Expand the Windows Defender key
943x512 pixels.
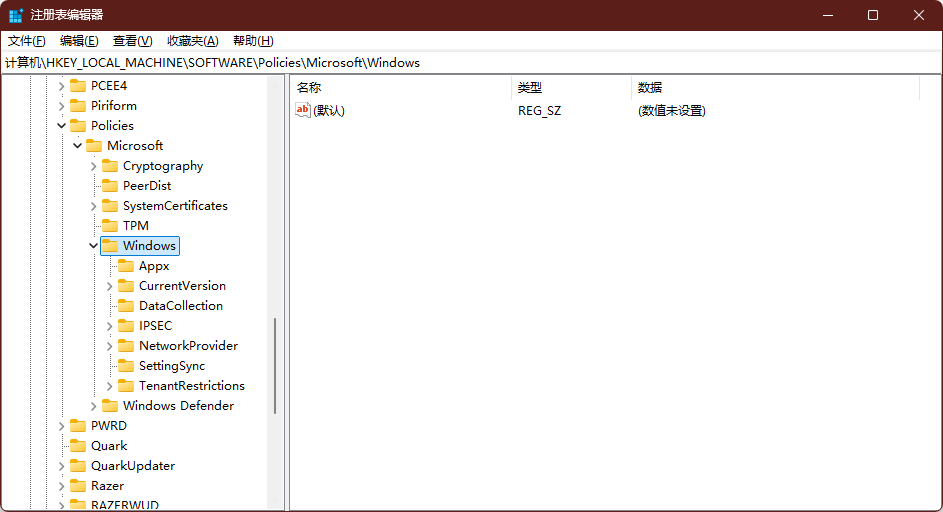tap(93, 406)
